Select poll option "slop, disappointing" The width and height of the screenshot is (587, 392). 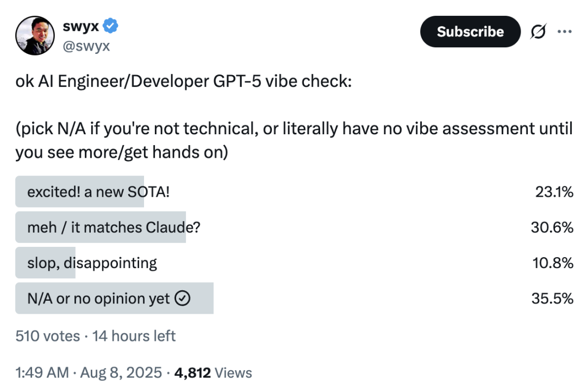[x=92, y=263]
